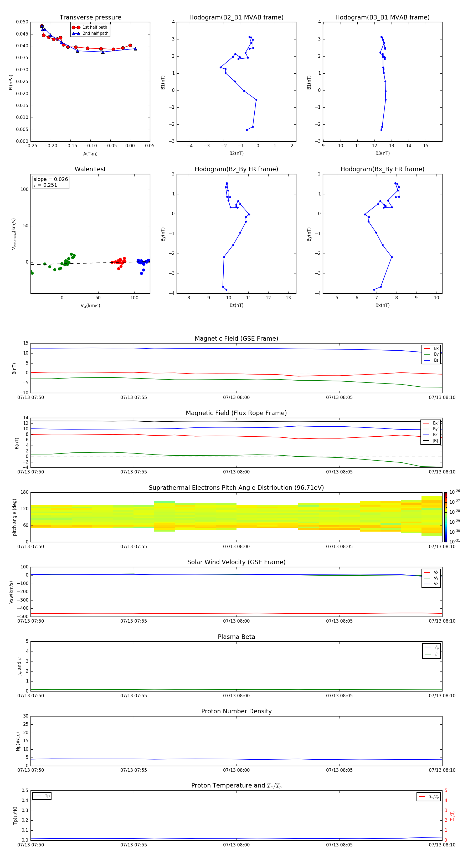473x868 pixels.
Task: Click the 'Solar Wind Velocity (GSE Frame)' title
Action: click(236, 562)
